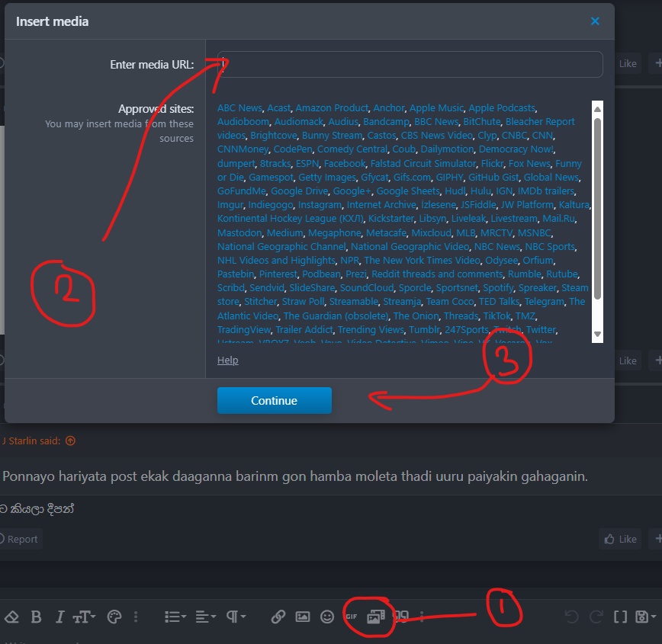Click the Undo arrow in editor toolbar
662x644 pixels.
tap(572, 617)
